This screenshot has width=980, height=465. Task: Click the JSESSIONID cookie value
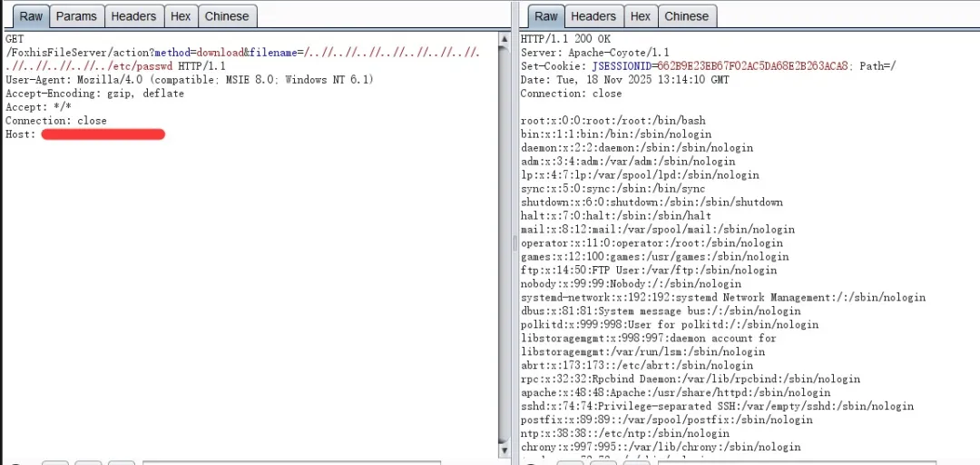pos(720,66)
